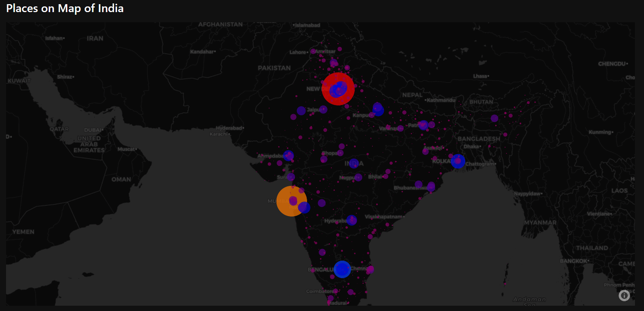The width and height of the screenshot is (644, 311).
Task: Select the large orange Mumbai bubble
Action: [x=292, y=201]
